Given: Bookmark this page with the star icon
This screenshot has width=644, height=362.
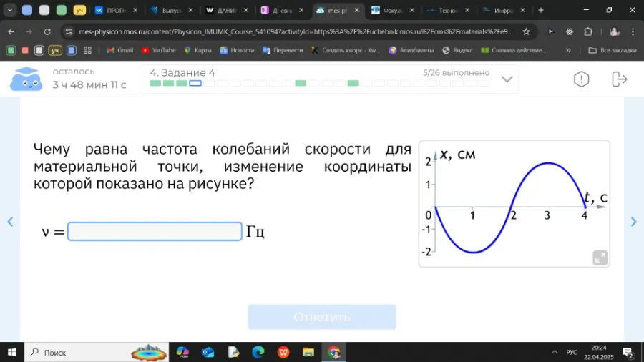Looking at the screenshot, I should (x=526, y=31).
